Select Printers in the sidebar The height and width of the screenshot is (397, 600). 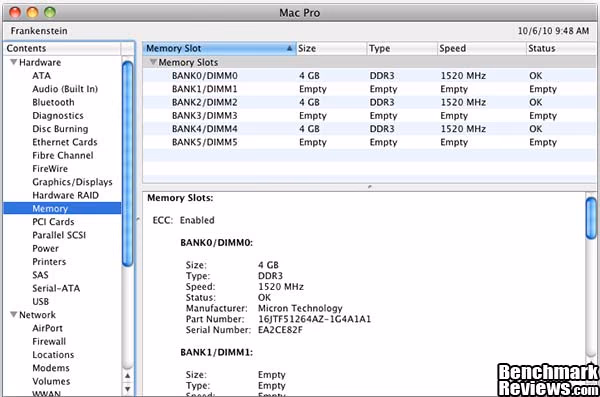[49, 262]
